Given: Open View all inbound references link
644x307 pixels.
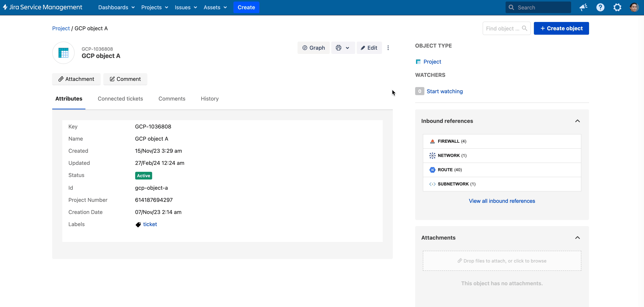Looking at the screenshot, I should tap(502, 201).
